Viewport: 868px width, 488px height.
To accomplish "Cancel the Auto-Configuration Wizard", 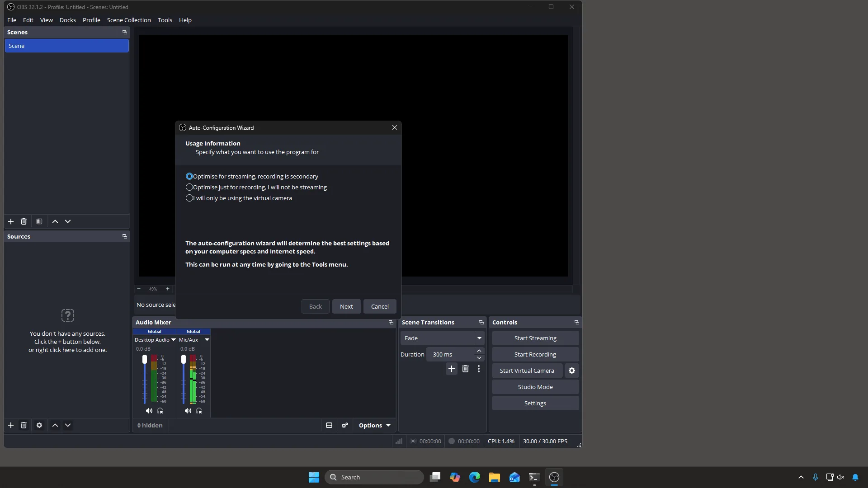I will [380, 306].
